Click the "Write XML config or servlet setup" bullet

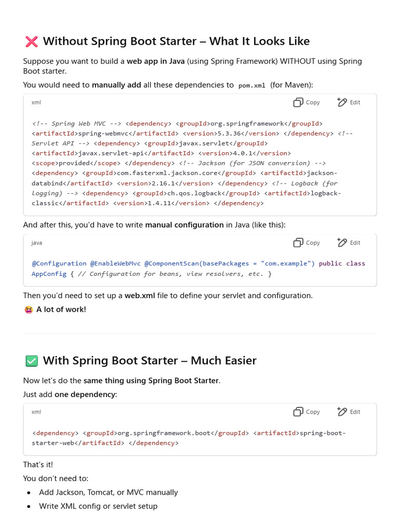click(98, 506)
